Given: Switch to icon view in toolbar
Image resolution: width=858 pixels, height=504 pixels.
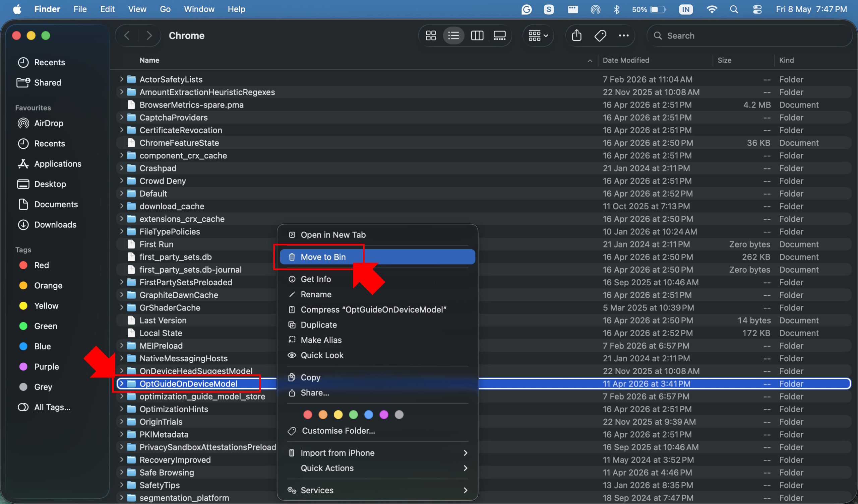Looking at the screenshot, I should (431, 35).
